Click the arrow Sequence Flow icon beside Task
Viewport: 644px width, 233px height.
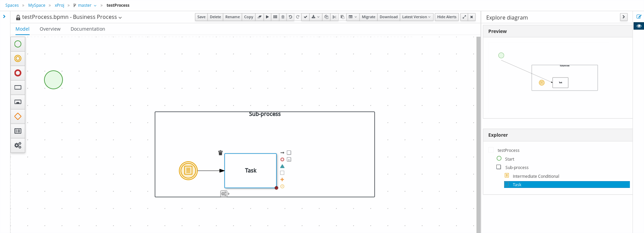(282, 153)
